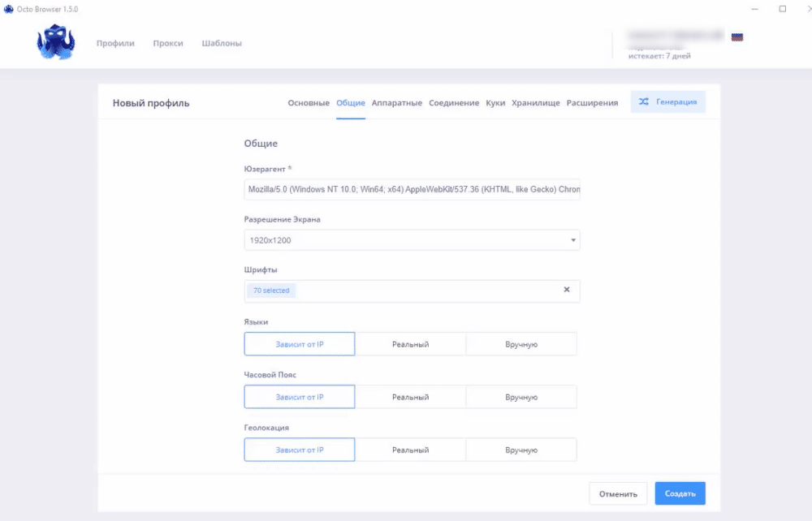Set Часовой Пояс to Вручную
The height and width of the screenshot is (521, 812).
click(521, 397)
